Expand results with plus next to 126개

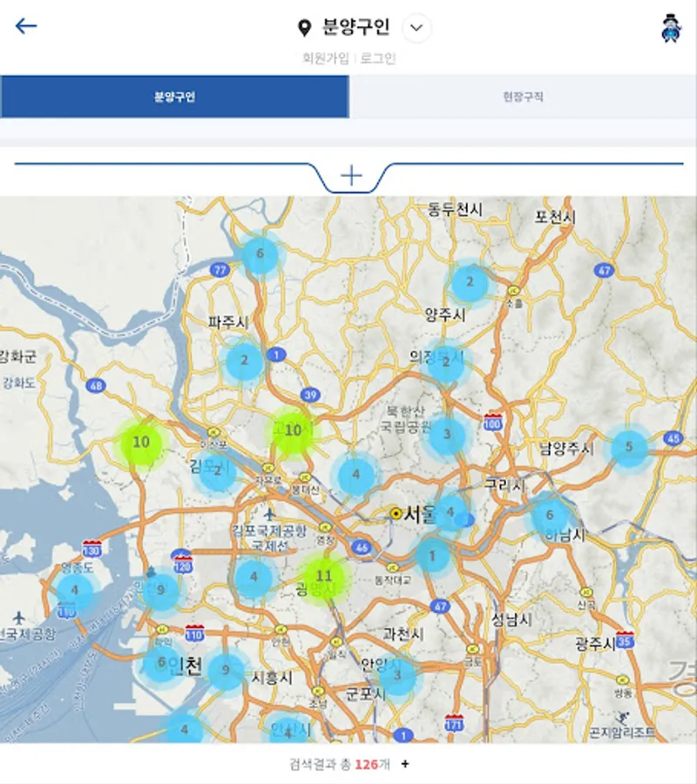pos(405,763)
